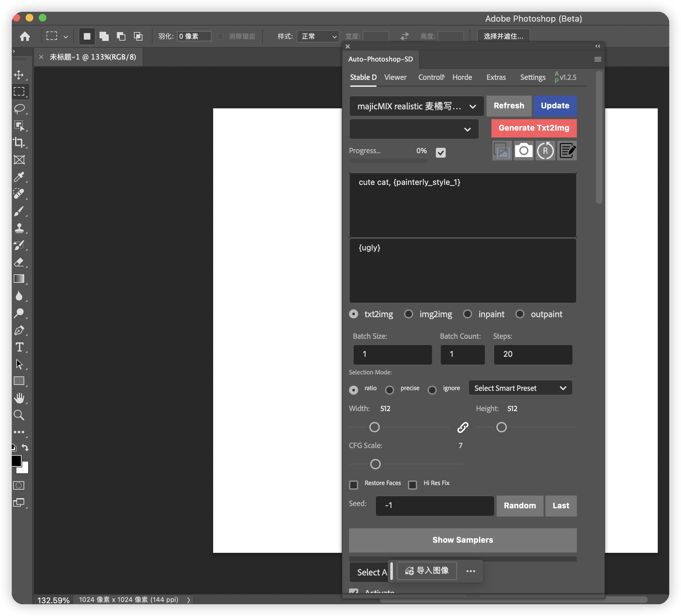Select the Object Selection tool
This screenshot has width=681, height=616.
point(19,126)
